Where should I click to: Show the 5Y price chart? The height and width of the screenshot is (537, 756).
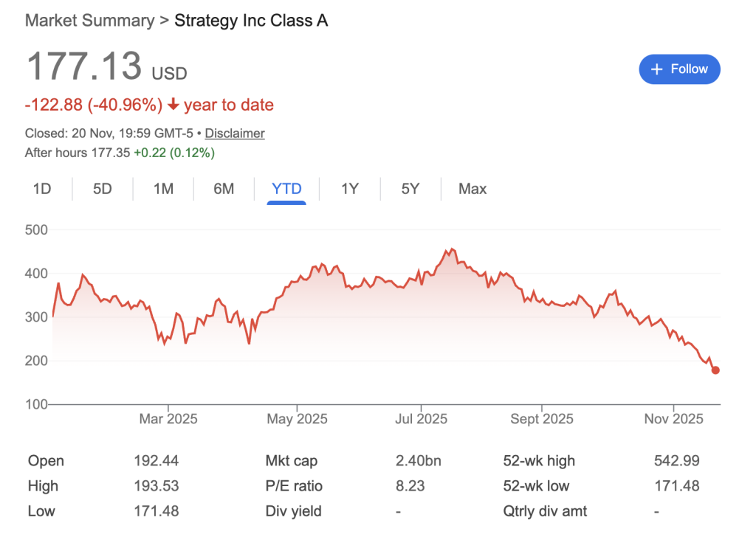pyautogui.click(x=410, y=189)
